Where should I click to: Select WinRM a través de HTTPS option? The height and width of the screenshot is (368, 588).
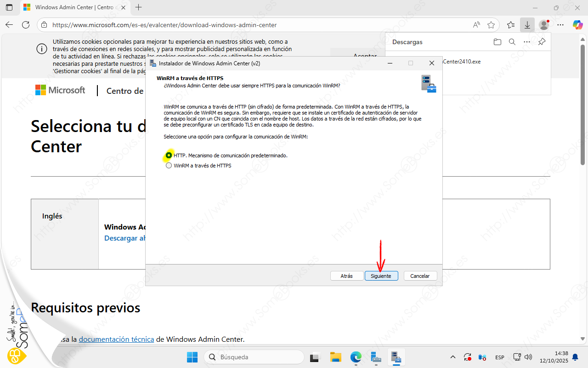(x=169, y=166)
